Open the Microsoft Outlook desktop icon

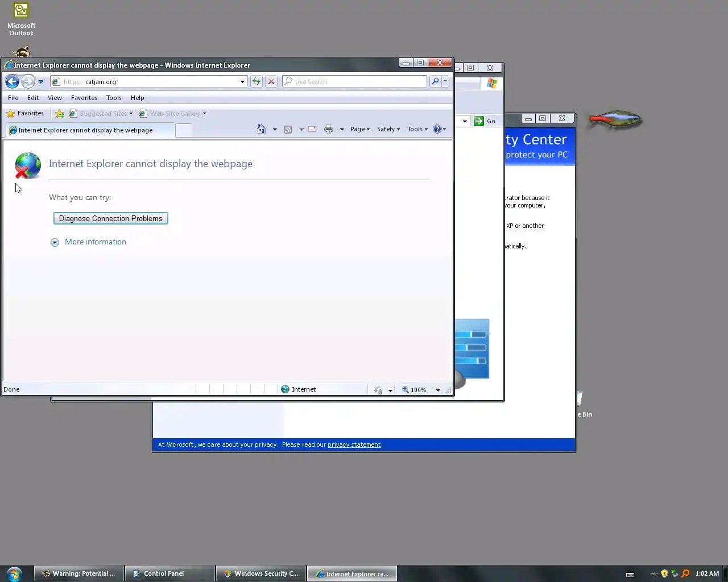pos(21,19)
